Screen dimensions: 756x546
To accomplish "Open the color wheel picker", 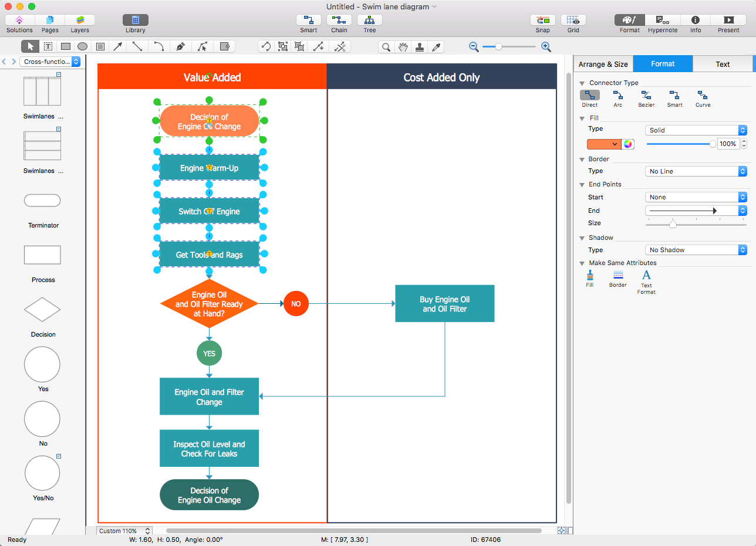I will click(x=628, y=144).
